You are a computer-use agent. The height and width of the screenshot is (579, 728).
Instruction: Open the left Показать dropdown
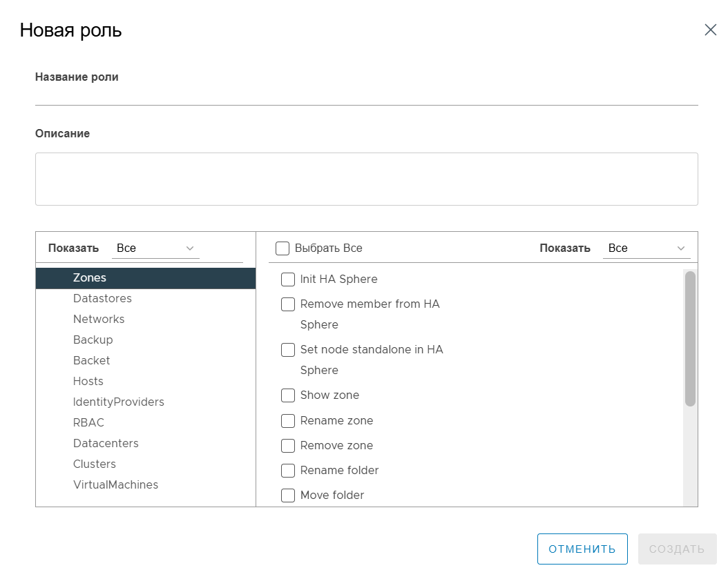[x=155, y=248]
